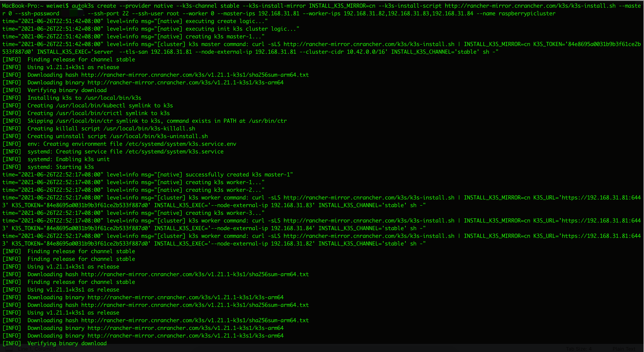Image resolution: width=644 pixels, height=352 pixels.
Task: Click the 'systemd: Starting k3s' line
Action: (61, 167)
